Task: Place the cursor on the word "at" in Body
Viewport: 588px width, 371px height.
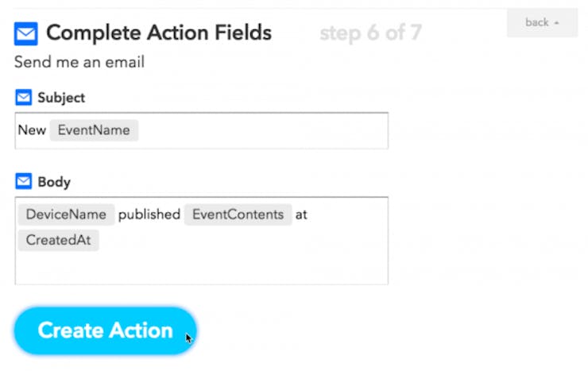Action: [301, 214]
